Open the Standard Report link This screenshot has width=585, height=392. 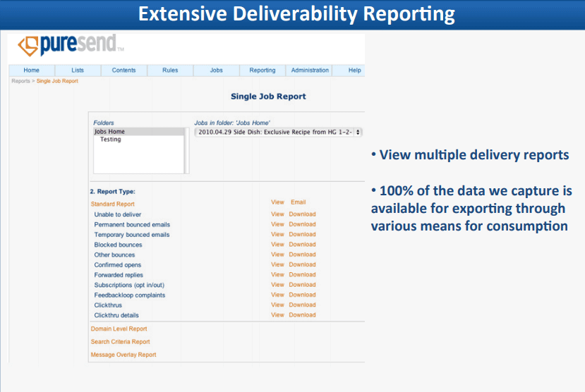[112, 204]
